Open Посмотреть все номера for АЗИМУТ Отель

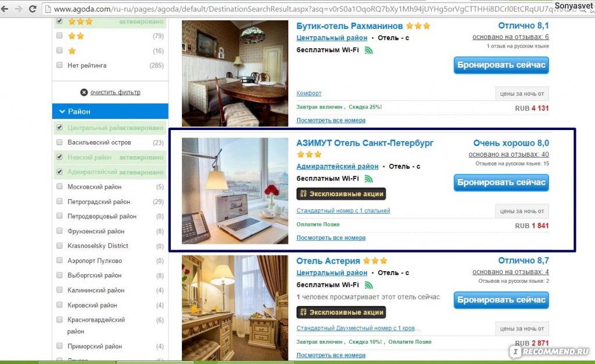[x=331, y=238]
